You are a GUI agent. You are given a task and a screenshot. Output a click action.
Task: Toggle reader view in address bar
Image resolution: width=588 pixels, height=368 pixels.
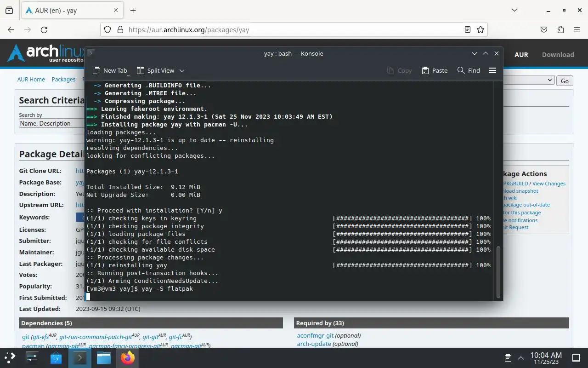click(x=467, y=29)
